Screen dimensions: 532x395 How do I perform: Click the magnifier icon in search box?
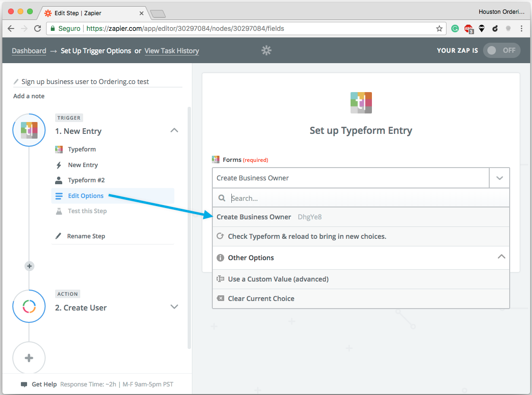point(221,198)
